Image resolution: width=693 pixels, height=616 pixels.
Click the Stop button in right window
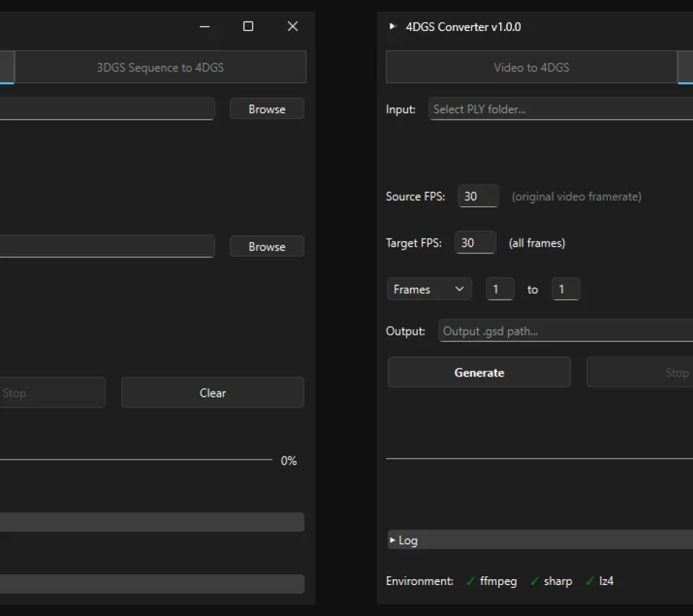click(640, 372)
